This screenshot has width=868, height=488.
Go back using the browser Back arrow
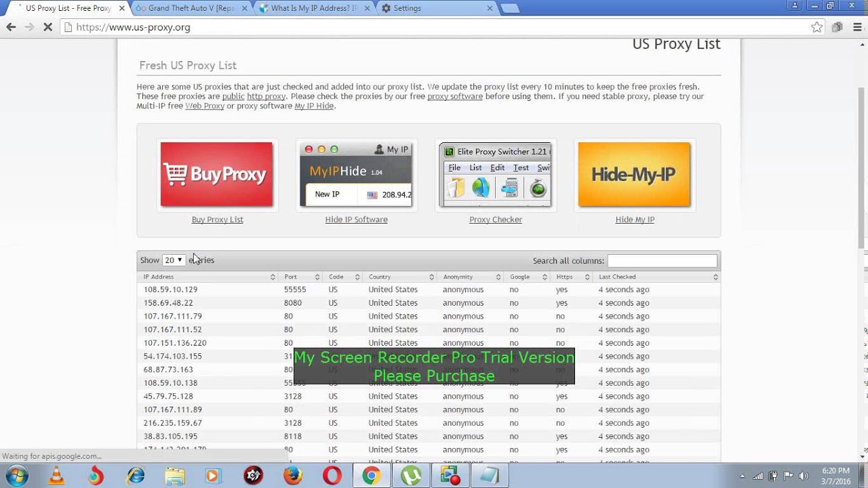[11, 27]
